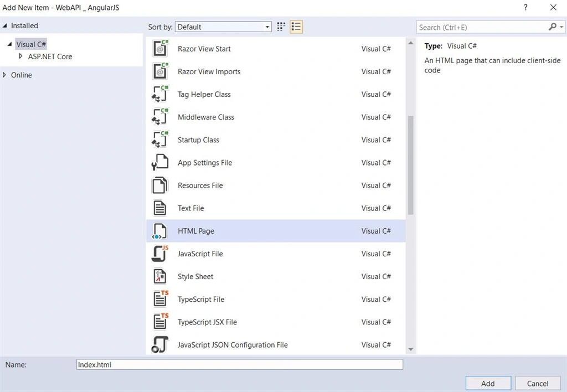The height and width of the screenshot is (392, 567).
Task: Select the 'App Settings File' template name
Action: (x=205, y=163)
